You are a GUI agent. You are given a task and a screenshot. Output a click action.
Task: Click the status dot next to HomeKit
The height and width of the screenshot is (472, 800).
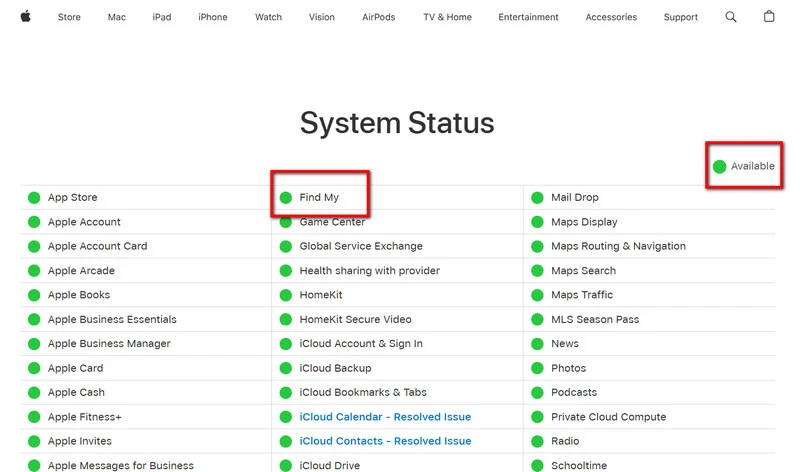click(x=286, y=295)
